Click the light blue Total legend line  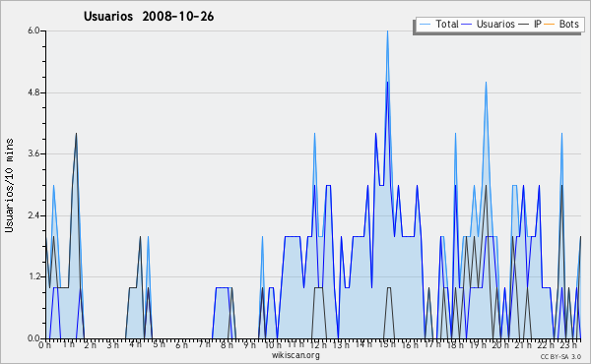coord(425,25)
